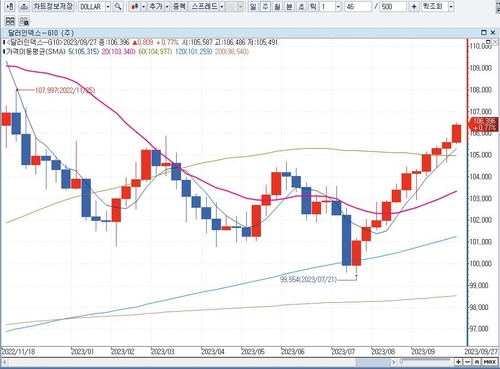
Task: Click the small settings icon above price axis
Action: pyautogui.click(x=489, y=42)
